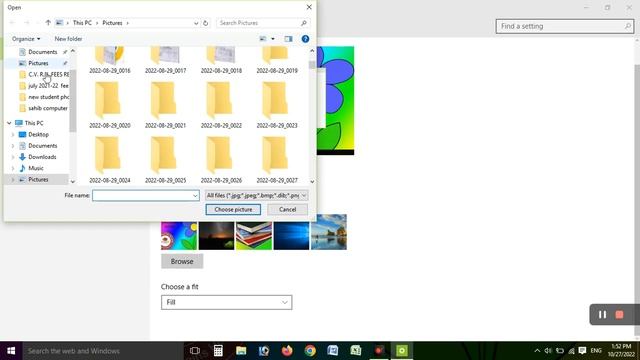640x360 pixels.
Task: Select folder 2022-08-29_0024
Action: 110,160
